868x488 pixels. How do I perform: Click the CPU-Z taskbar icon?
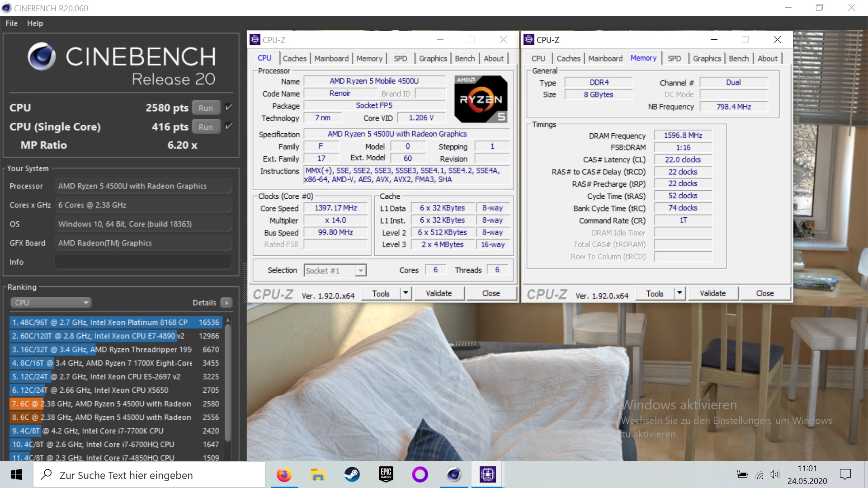click(x=487, y=474)
